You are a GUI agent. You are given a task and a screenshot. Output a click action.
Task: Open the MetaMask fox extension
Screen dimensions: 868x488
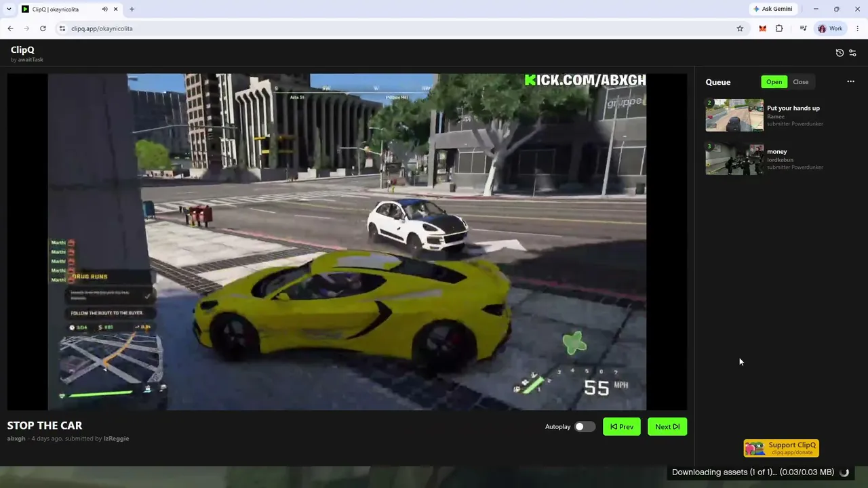(762, 28)
